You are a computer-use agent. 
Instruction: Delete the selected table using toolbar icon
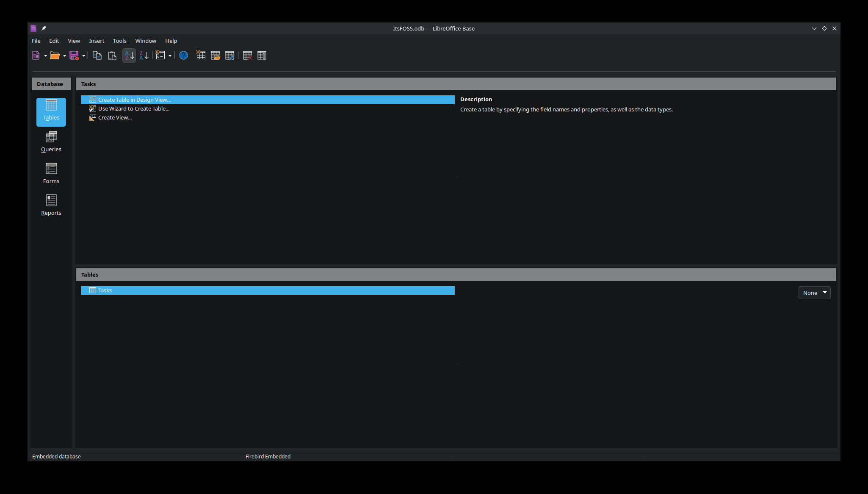click(247, 55)
